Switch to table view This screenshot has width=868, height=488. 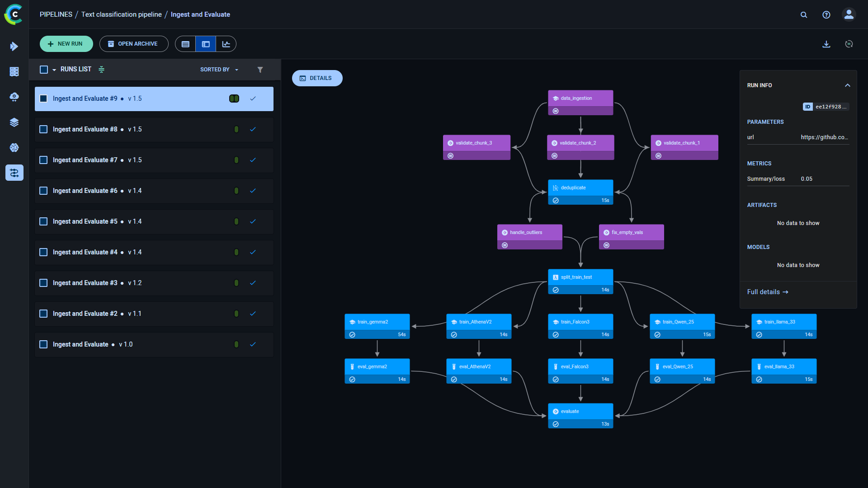pos(185,44)
